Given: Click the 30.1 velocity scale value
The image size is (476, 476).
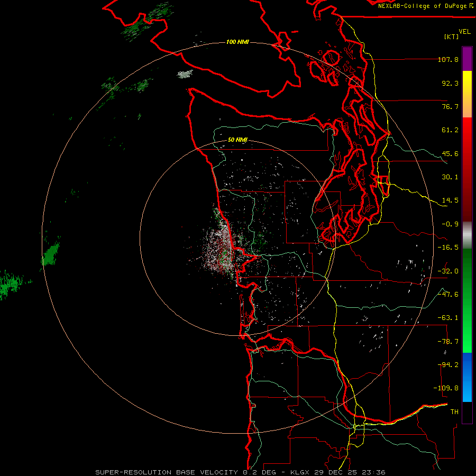Looking at the screenshot, I should point(450,177).
